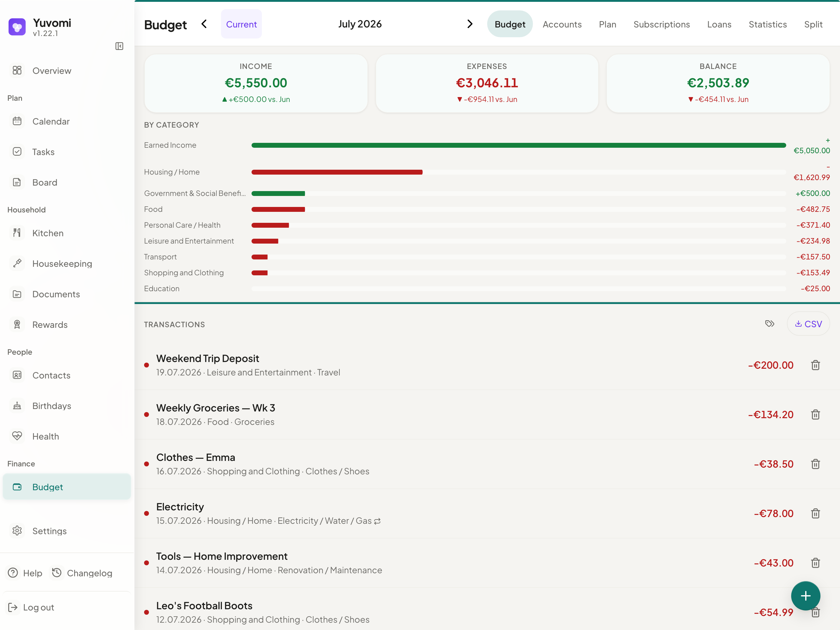
Task: Click the Housing / Home red bar
Action: tap(337, 172)
